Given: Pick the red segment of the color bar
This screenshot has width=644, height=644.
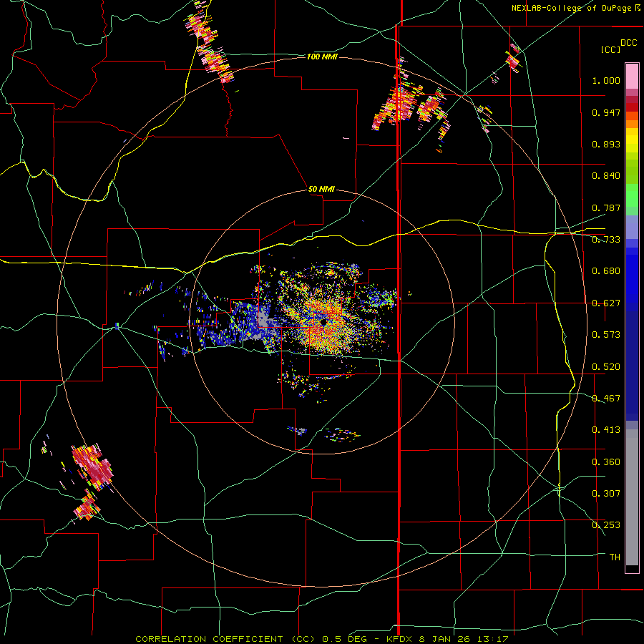Looking at the screenshot, I should 632,107.
